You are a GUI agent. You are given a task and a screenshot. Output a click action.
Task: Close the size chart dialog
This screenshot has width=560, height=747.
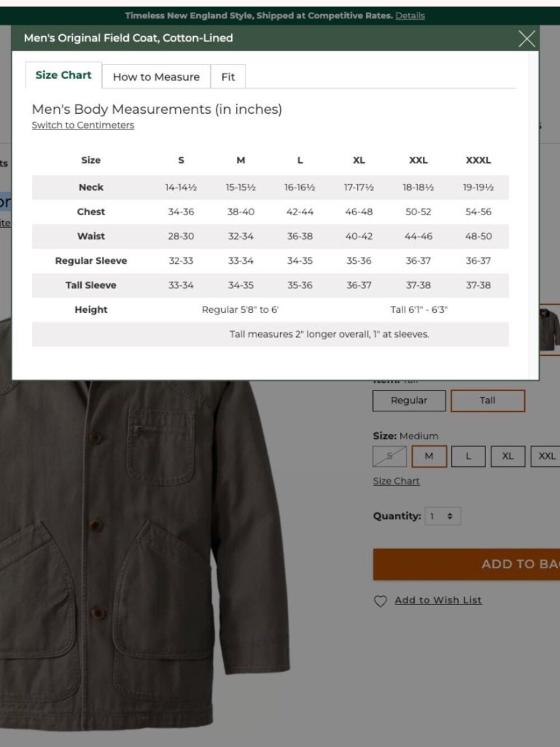(x=526, y=39)
